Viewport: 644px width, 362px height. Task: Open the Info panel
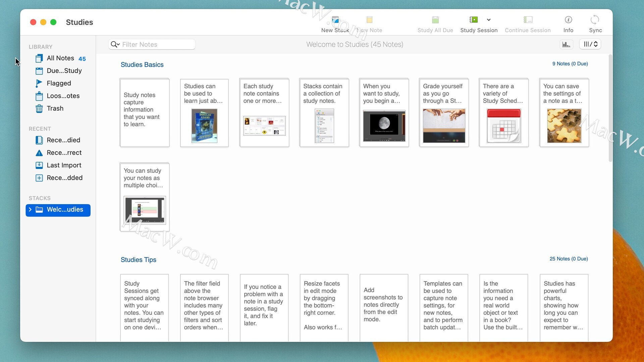pos(568,24)
